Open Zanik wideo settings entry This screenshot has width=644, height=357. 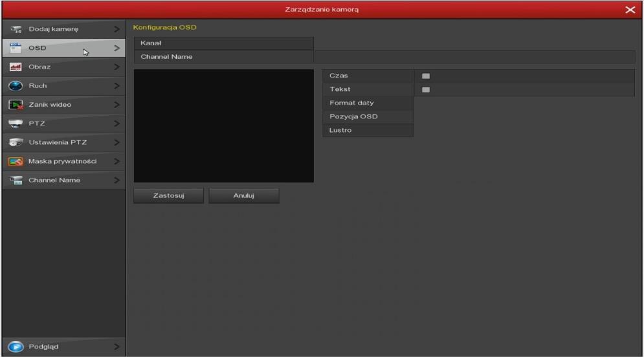[63, 105]
